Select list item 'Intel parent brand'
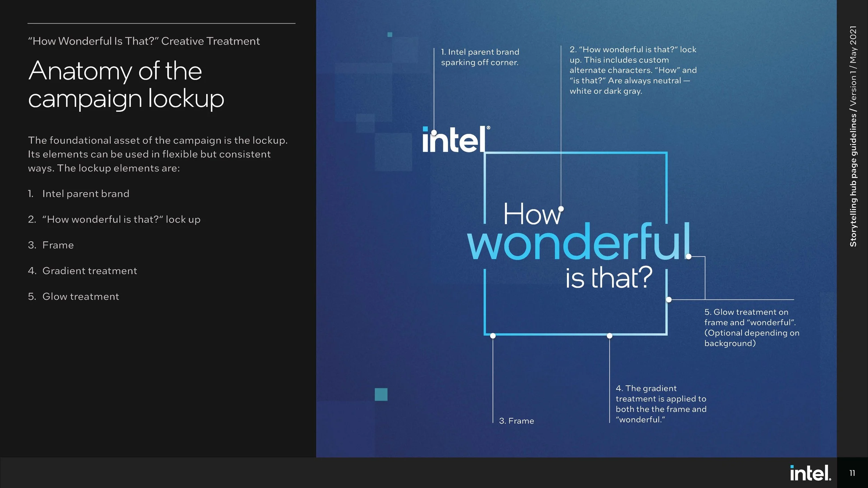868x488 pixels. (85, 194)
